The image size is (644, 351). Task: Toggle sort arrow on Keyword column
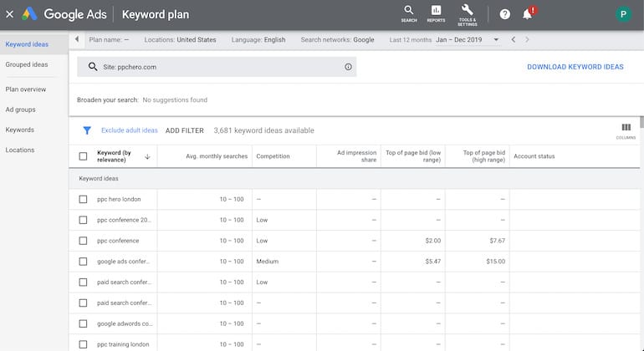click(x=147, y=156)
